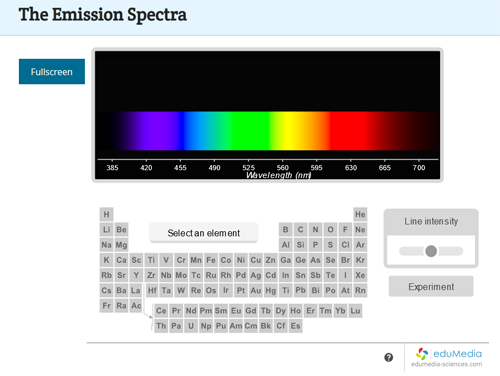Choose the Oxygen (O) element tile
500x376 pixels.
click(x=330, y=230)
